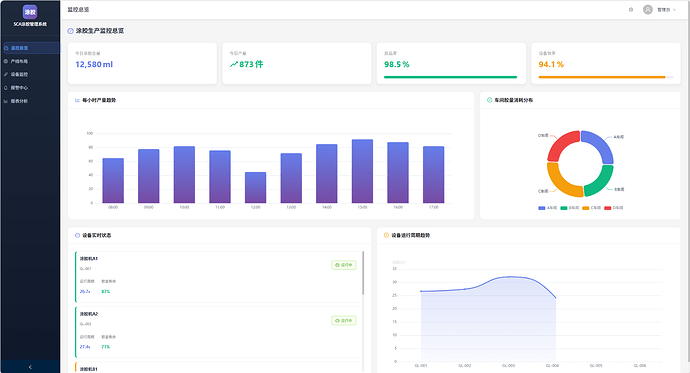
Task: Open the 产线布局 sidebar menu item
Action: point(30,61)
